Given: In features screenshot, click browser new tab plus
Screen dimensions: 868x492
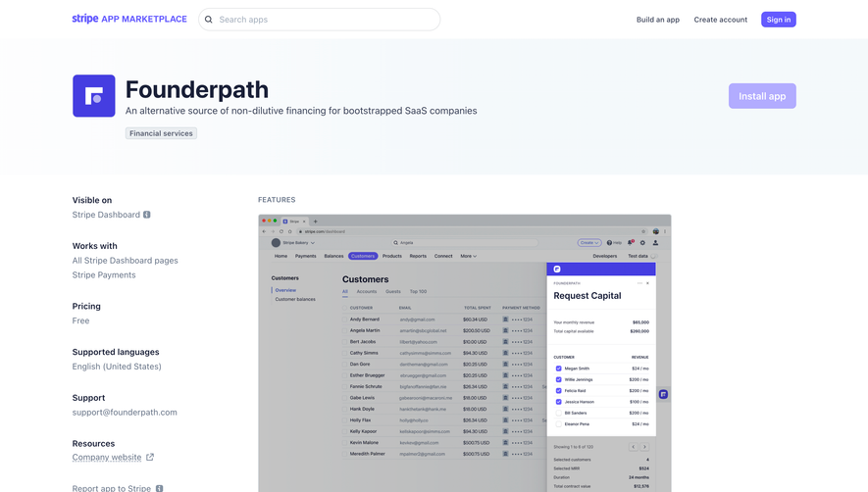Looking at the screenshot, I should point(316,221).
